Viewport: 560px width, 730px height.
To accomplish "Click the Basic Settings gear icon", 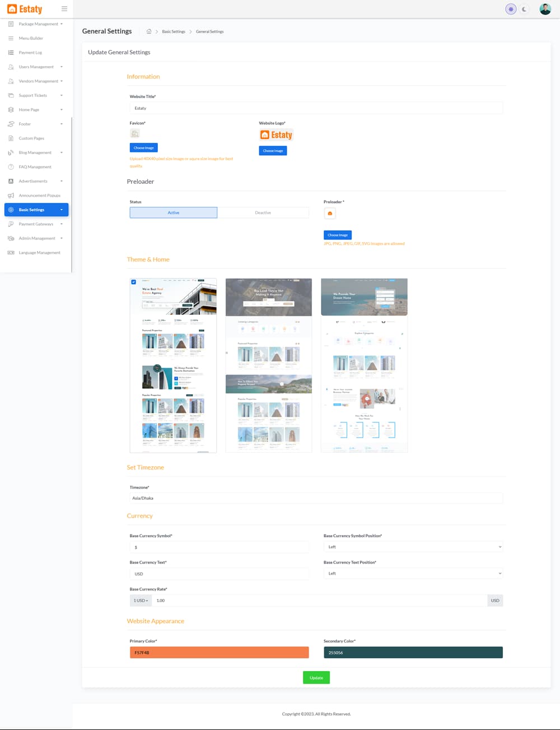I will pyautogui.click(x=11, y=210).
